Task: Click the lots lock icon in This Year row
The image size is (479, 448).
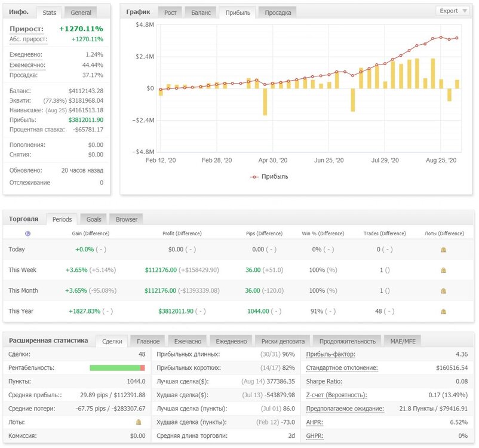Action: click(443, 311)
